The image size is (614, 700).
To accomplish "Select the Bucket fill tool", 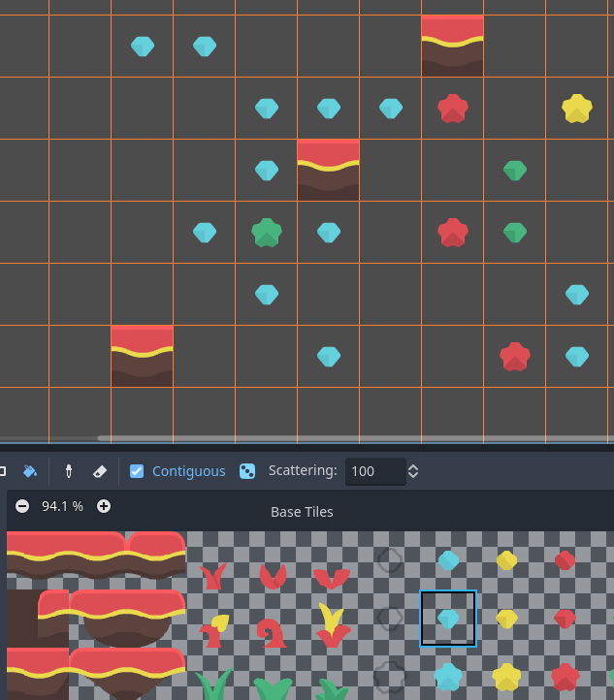I will click(x=30, y=471).
